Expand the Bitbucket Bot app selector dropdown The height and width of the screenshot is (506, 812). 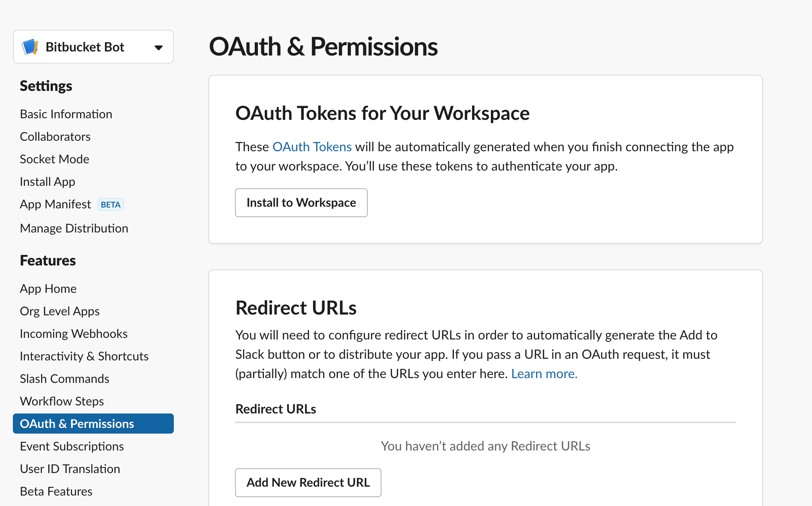[159, 47]
